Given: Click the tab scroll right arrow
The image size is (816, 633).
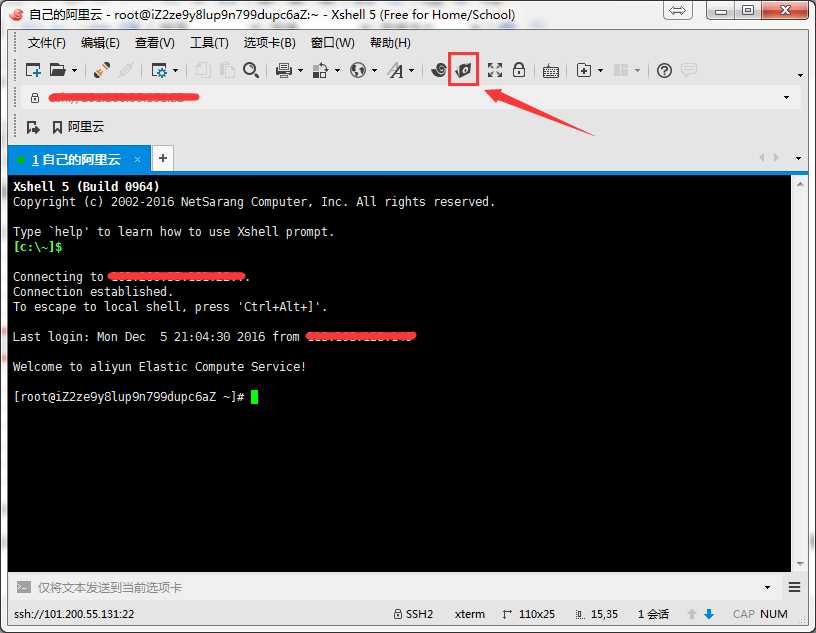Looking at the screenshot, I should pyautogui.click(x=776, y=157).
